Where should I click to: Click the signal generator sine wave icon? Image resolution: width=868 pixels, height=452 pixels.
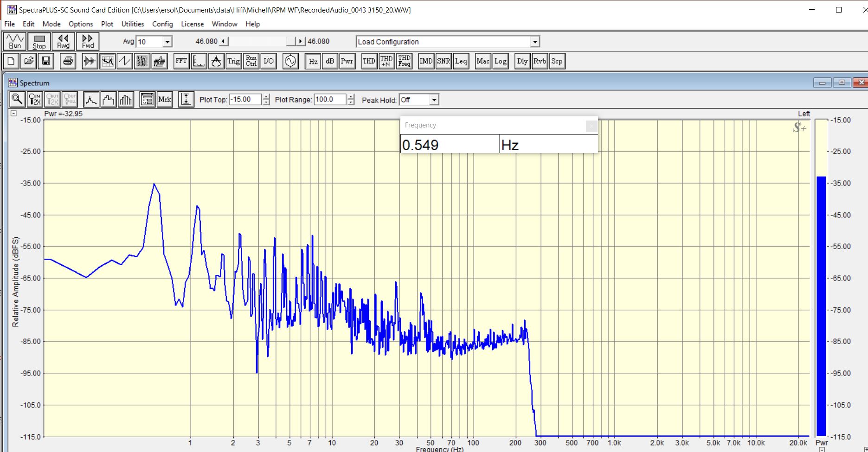pyautogui.click(x=290, y=61)
